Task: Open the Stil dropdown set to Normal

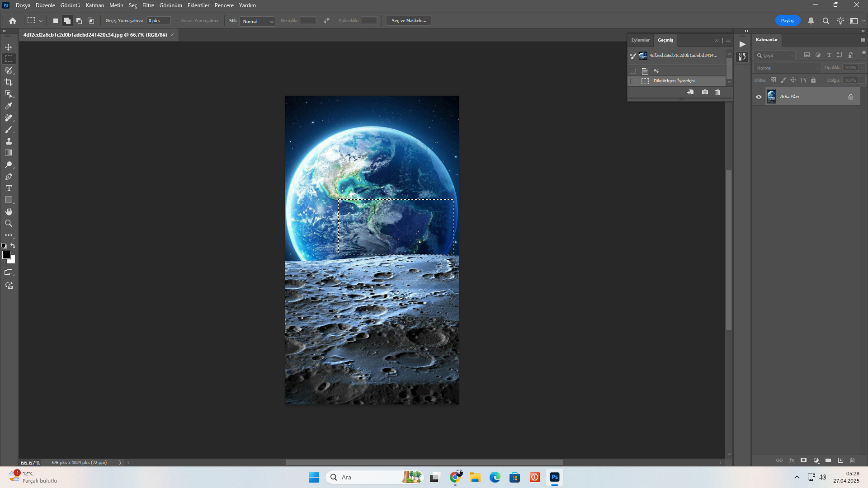Action: [x=257, y=21]
